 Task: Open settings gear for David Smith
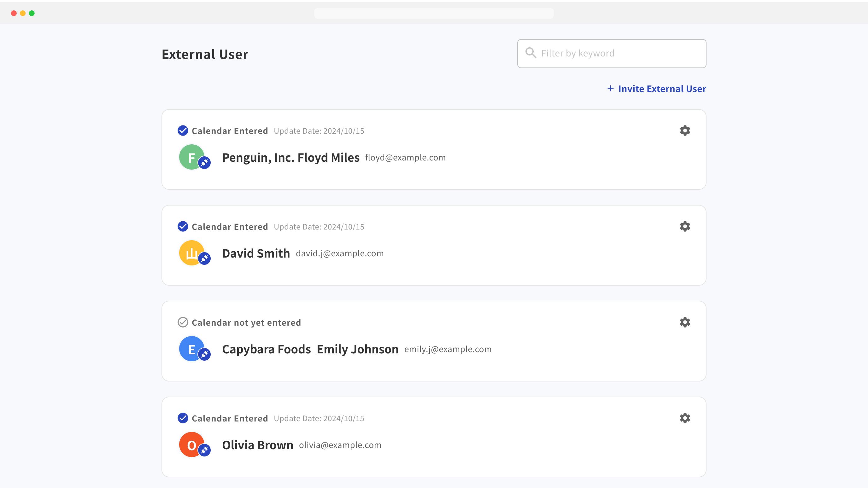click(685, 226)
